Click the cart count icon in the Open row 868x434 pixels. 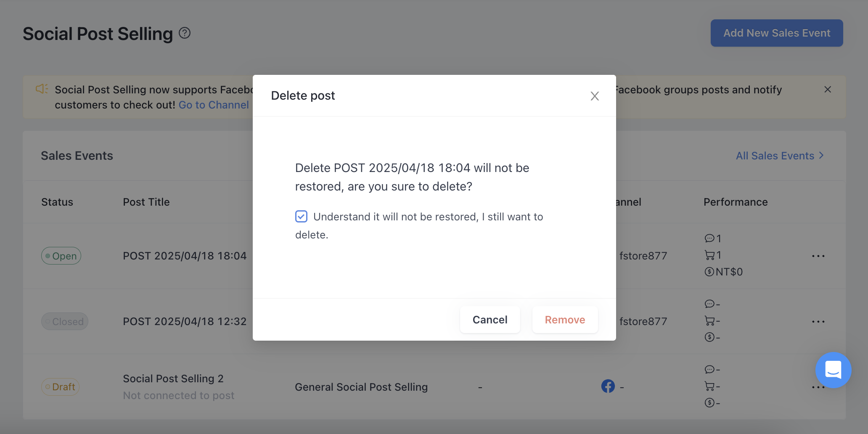point(709,255)
